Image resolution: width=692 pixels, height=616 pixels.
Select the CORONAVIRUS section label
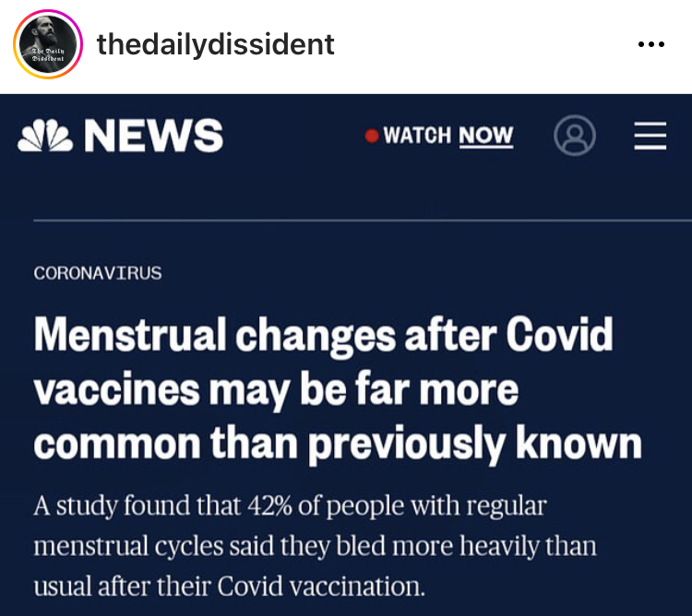(98, 273)
